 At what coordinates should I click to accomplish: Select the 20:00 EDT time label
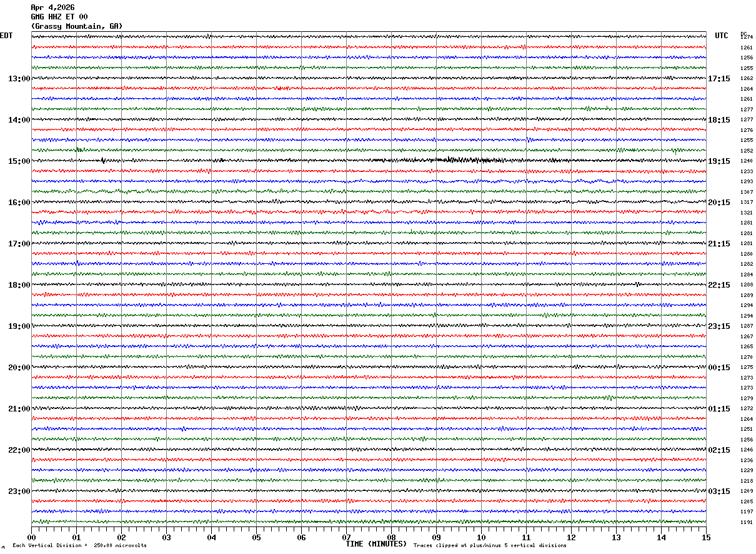coord(19,368)
